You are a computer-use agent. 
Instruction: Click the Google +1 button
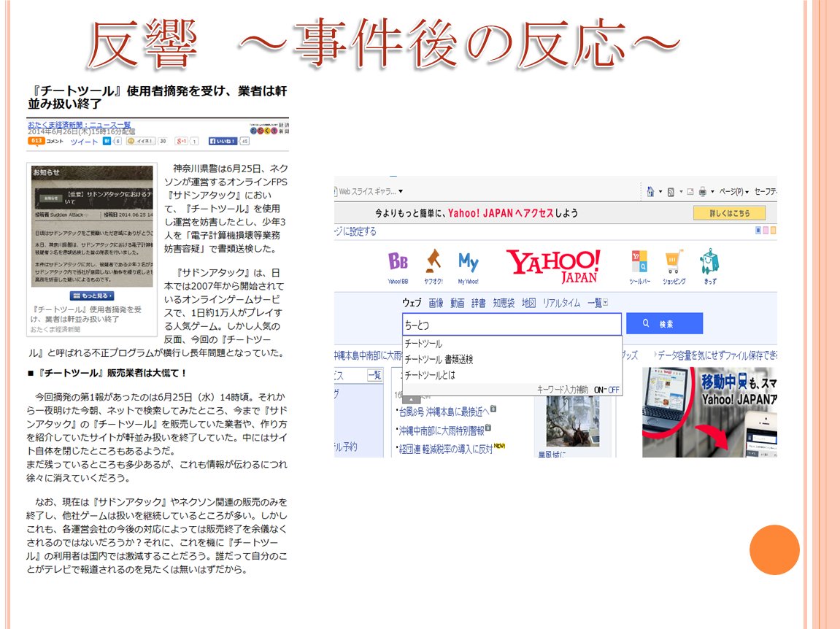182,141
